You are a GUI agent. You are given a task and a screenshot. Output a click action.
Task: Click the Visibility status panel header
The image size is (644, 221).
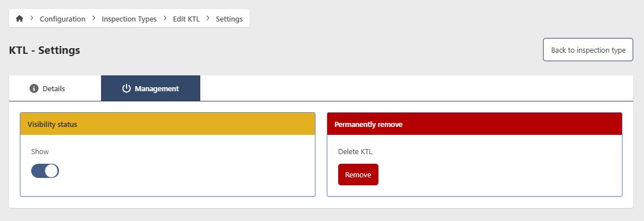167,124
